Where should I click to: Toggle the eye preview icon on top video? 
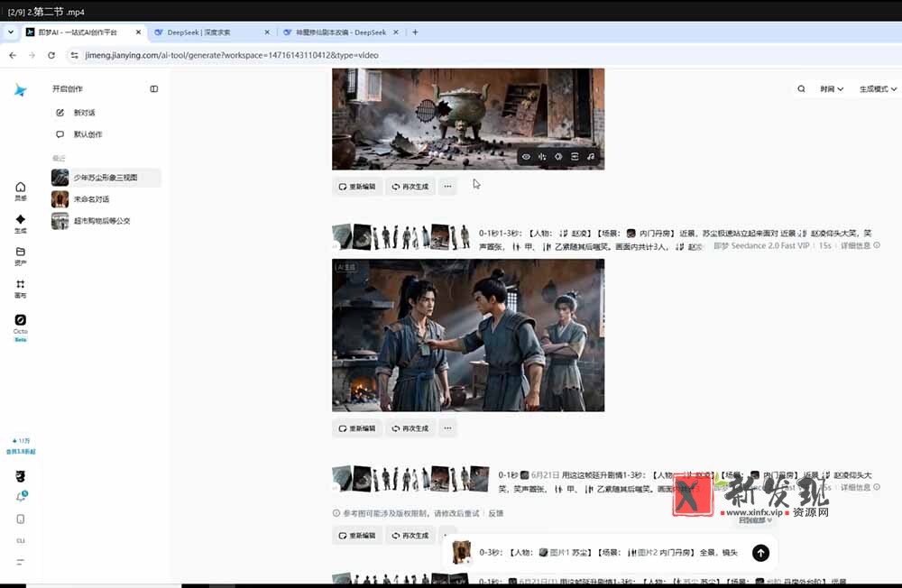click(526, 157)
